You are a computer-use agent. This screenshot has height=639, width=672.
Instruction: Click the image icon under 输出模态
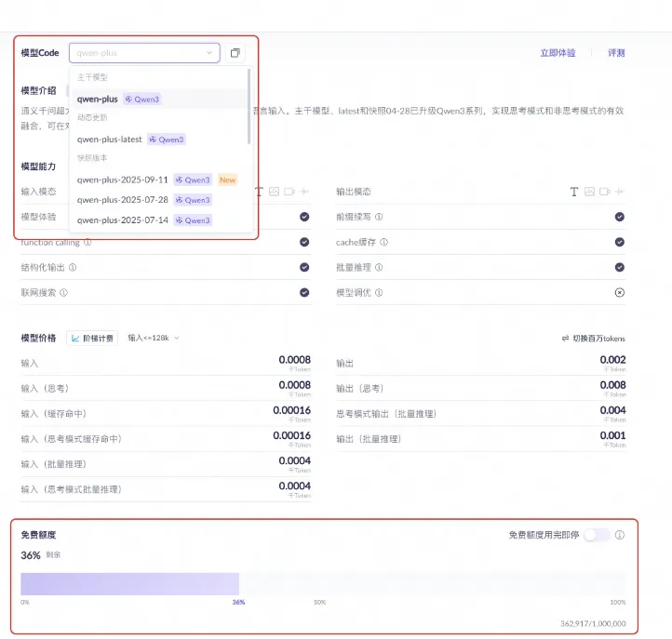click(590, 192)
